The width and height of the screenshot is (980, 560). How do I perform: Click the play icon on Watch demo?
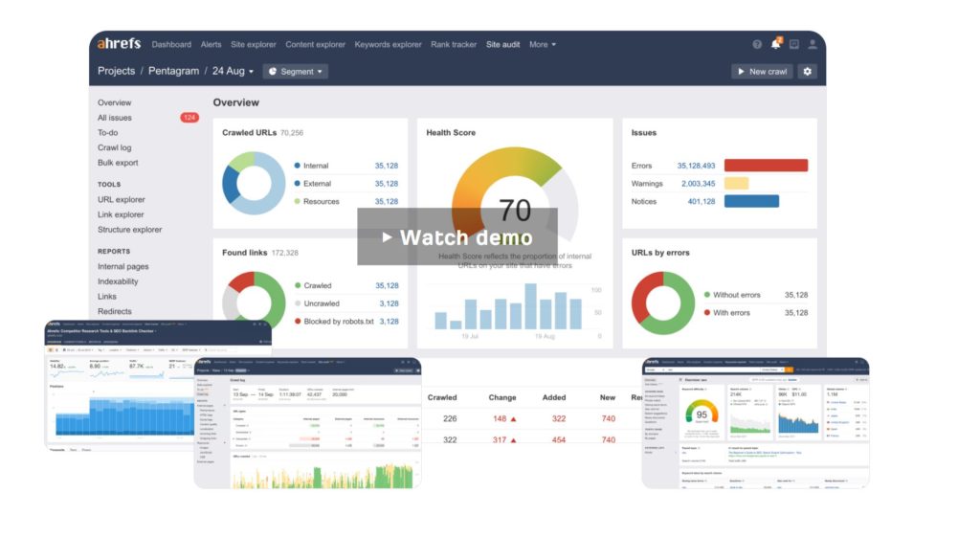[387, 236]
